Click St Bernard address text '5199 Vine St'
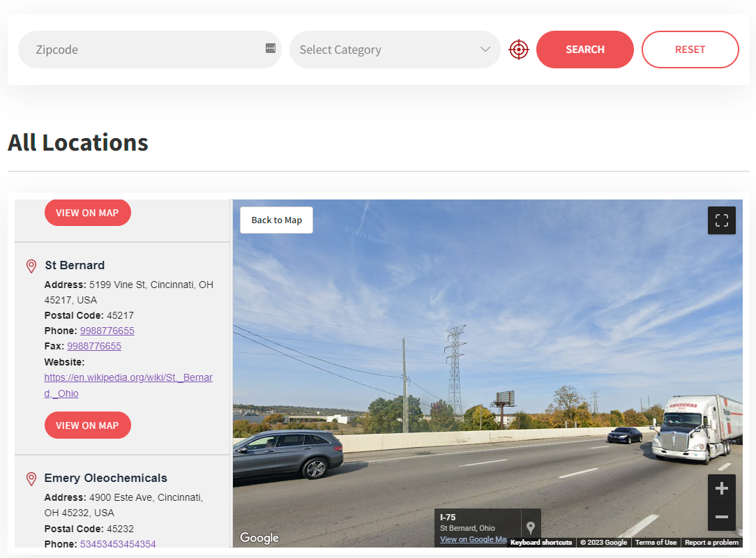 [x=117, y=285]
